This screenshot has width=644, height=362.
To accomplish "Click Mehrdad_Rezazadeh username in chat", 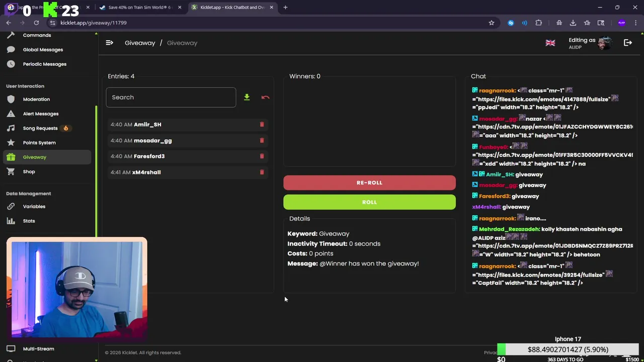I will (509, 229).
